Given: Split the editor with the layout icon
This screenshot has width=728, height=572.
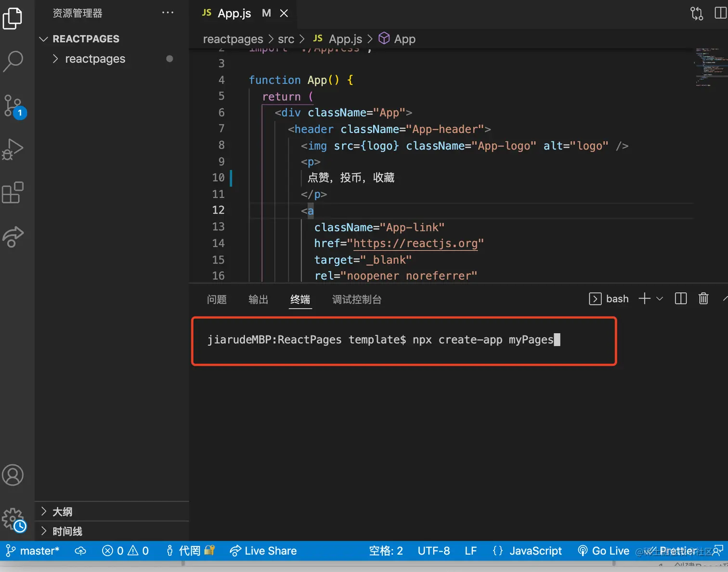Looking at the screenshot, I should click(x=720, y=13).
